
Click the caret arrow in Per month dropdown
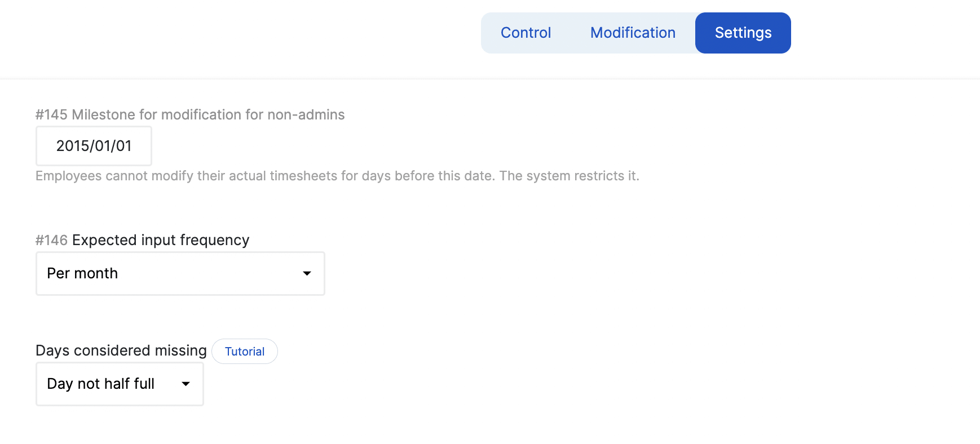(307, 273)
